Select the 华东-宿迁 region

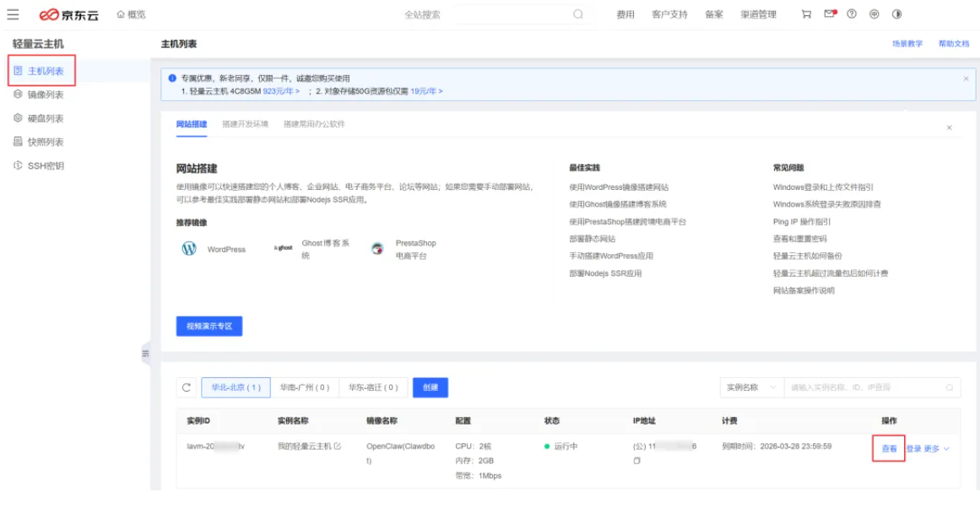coord(373,387)
